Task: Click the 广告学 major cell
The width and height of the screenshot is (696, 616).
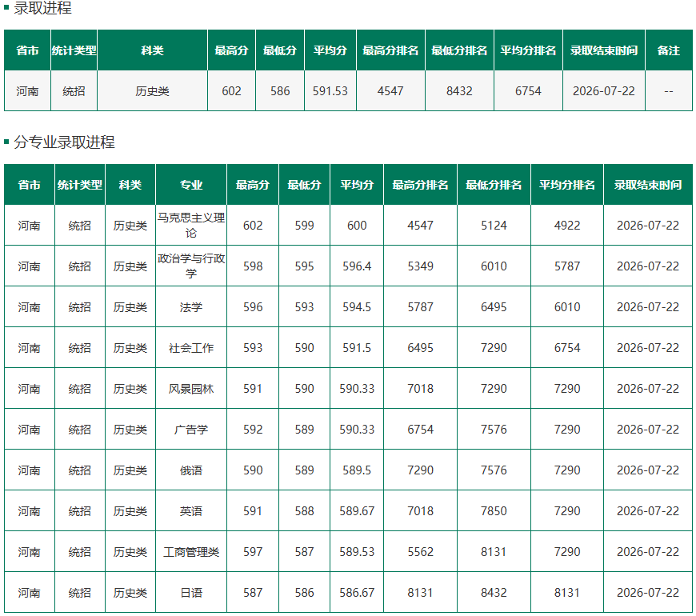Action: [x=191, y=430]
